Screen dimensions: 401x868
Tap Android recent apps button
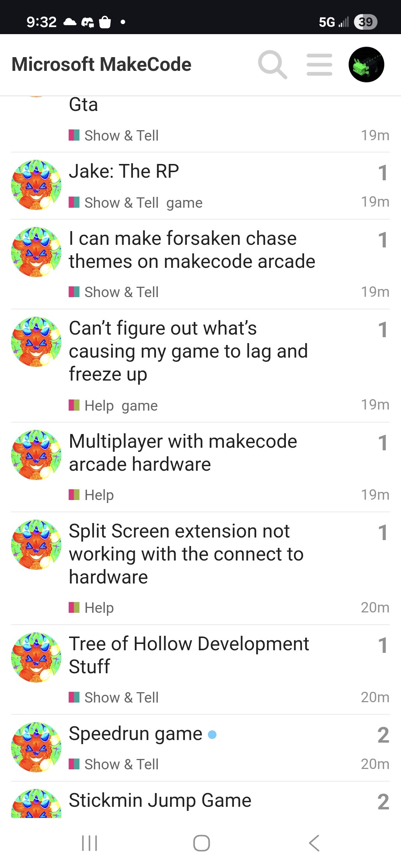click(x=89, y=843)
